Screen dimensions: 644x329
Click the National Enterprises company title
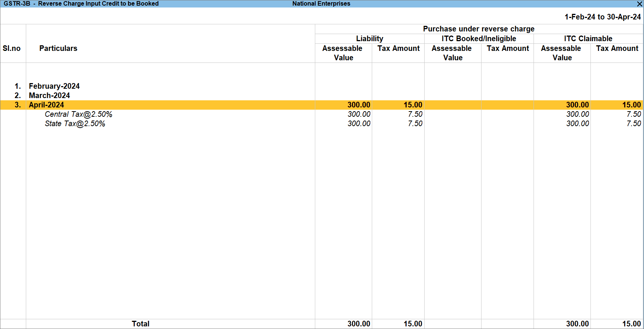[x=321, y=4]
